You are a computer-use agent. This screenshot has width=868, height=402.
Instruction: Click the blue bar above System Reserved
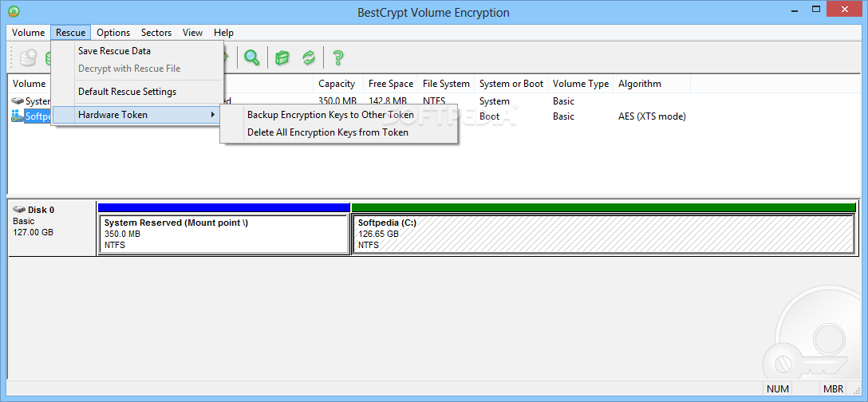point(223,207)
